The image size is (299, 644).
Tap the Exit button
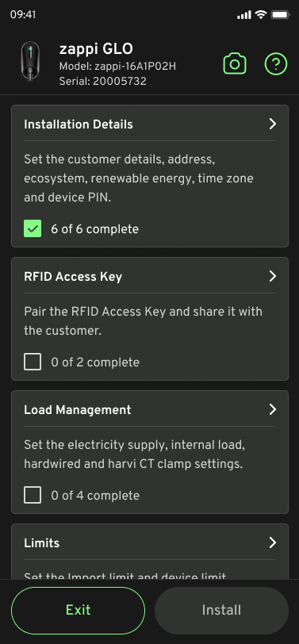tap(78, 611)
